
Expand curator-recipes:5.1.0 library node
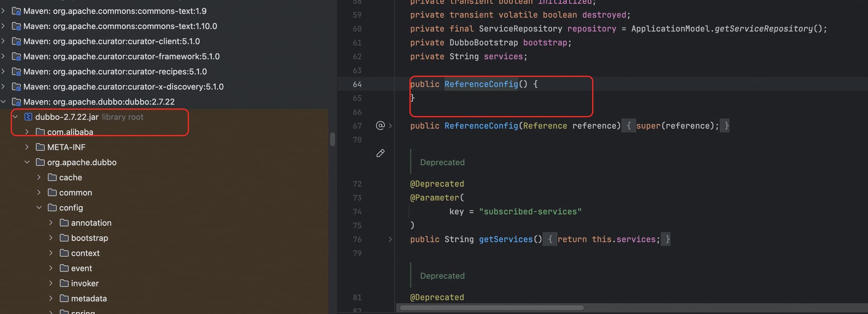(3, 71)
